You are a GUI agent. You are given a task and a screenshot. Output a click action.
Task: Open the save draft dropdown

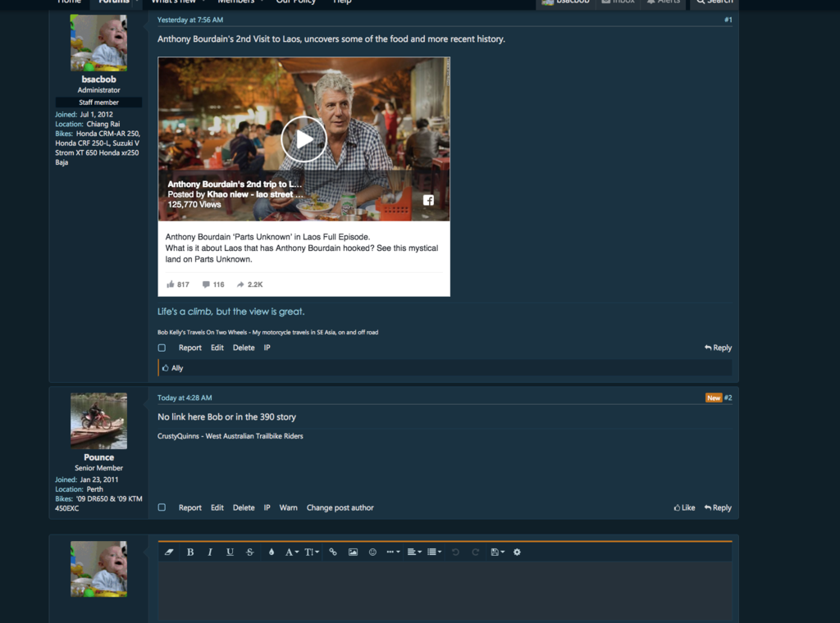(x=498, y=552)
